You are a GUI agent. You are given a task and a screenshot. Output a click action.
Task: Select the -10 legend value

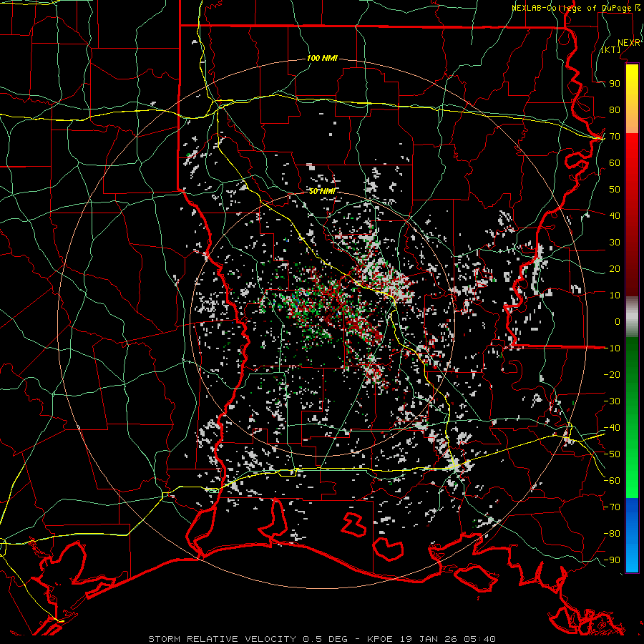(612, 348)
